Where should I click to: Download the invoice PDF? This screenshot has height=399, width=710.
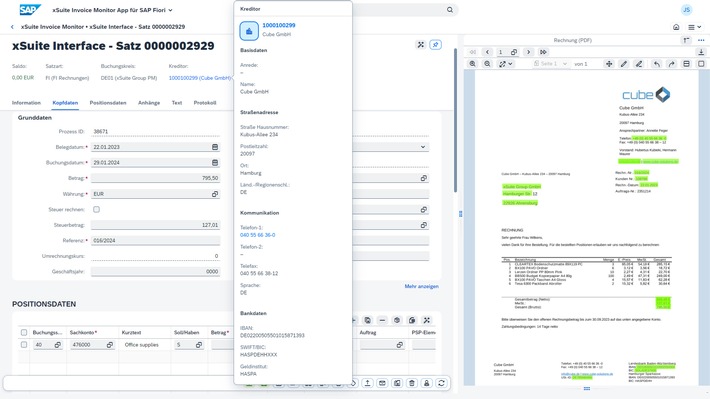pos(701,52)
